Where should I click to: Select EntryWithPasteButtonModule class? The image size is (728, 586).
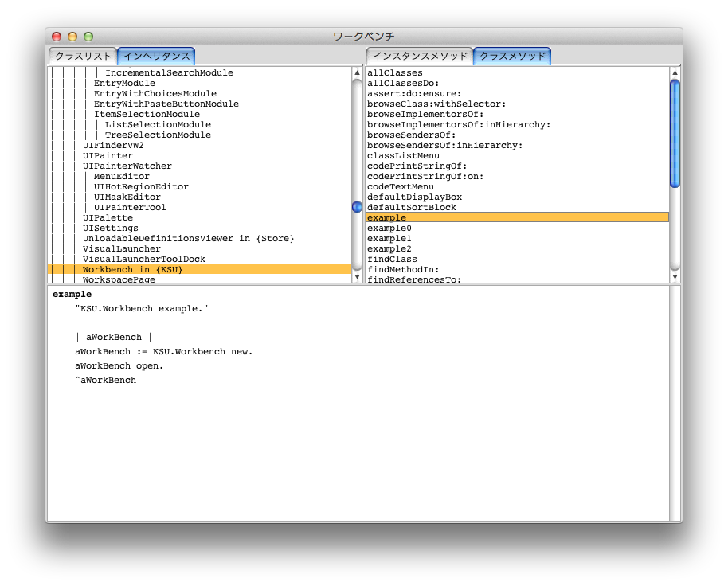click(166, 104)
